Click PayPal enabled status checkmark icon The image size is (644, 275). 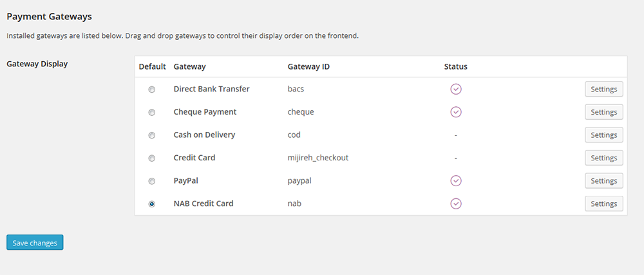[456, 180]
